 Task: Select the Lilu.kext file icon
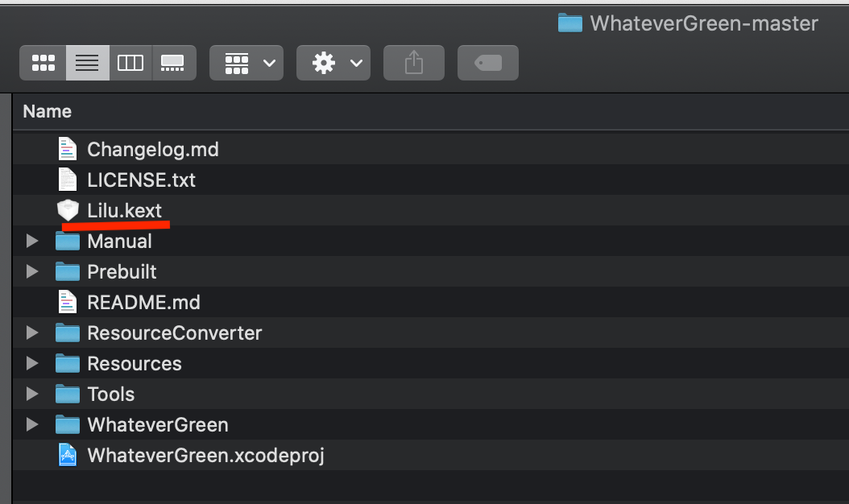(x=68, y=210)
